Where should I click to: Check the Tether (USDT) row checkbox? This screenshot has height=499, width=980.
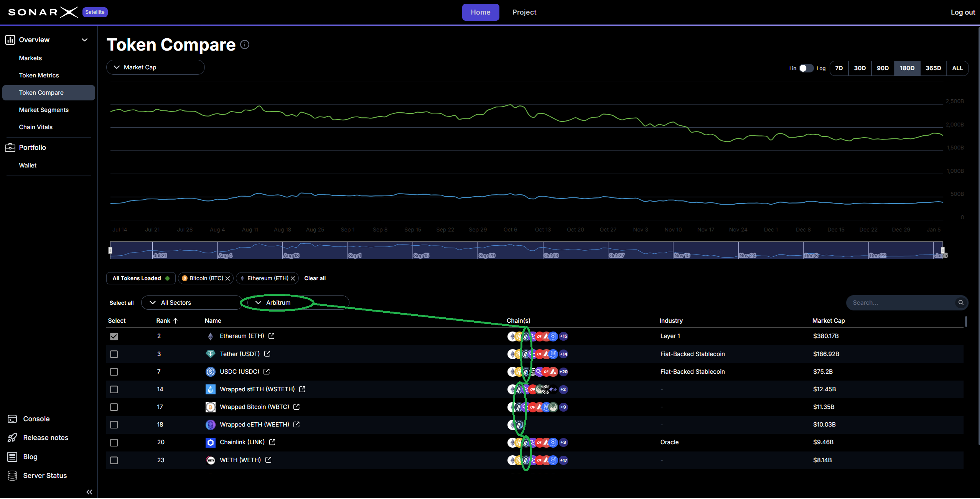point(114,354)
